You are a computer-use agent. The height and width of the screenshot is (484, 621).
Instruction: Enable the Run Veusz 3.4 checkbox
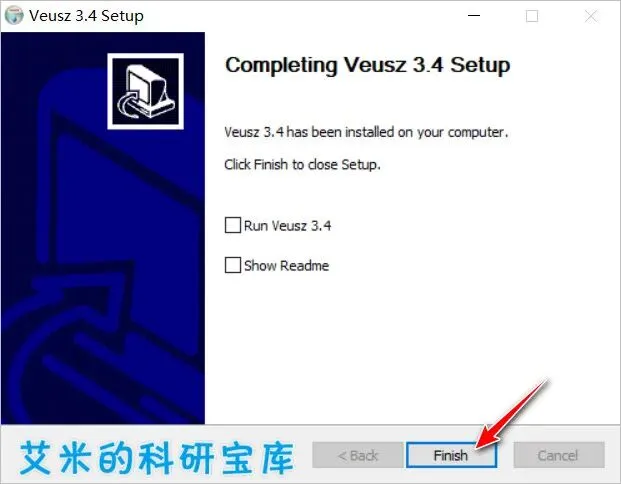pos(232,225)
